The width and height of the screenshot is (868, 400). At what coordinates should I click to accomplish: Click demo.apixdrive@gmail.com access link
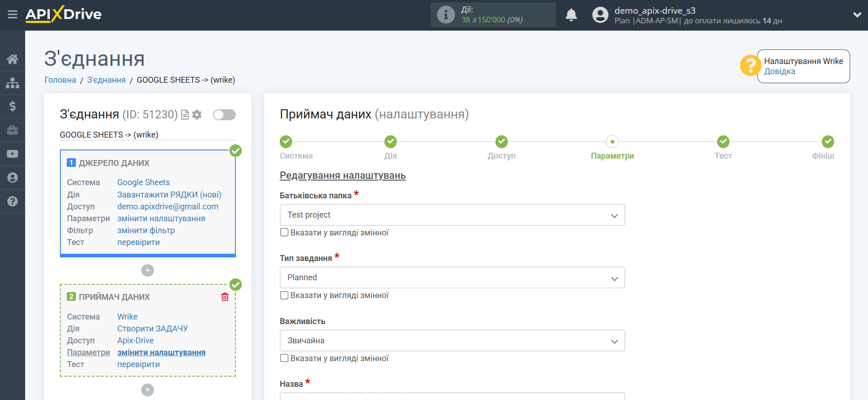pyautogui.click(x=168, y=207)
